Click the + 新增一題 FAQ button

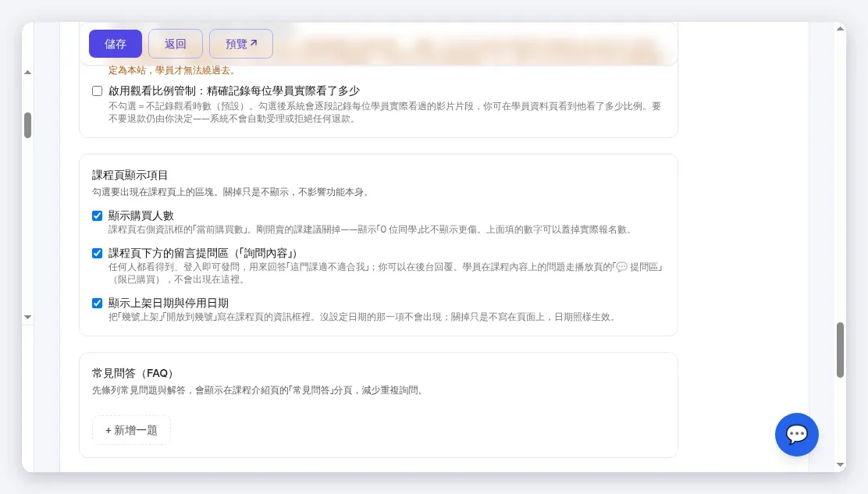point(131,430)
